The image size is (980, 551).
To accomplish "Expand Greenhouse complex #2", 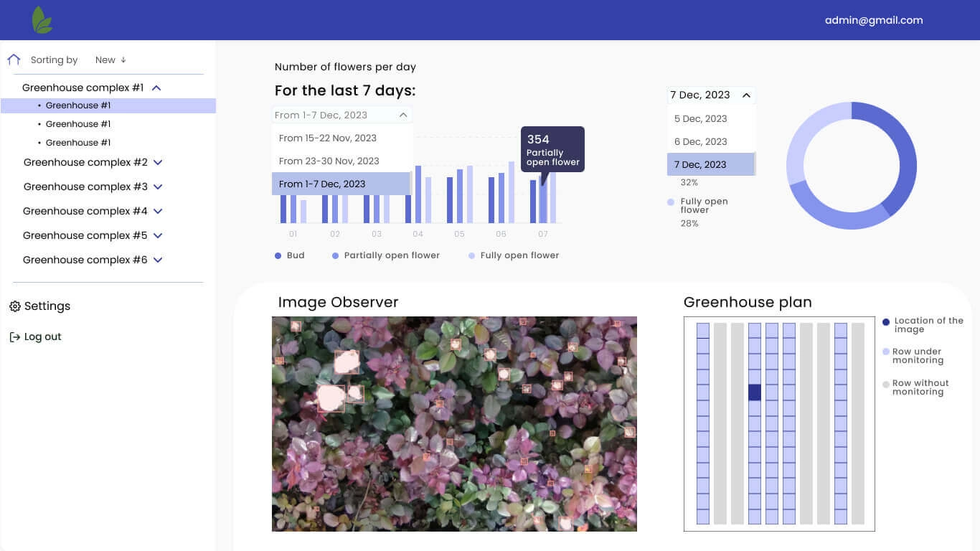I will point(158,163).
